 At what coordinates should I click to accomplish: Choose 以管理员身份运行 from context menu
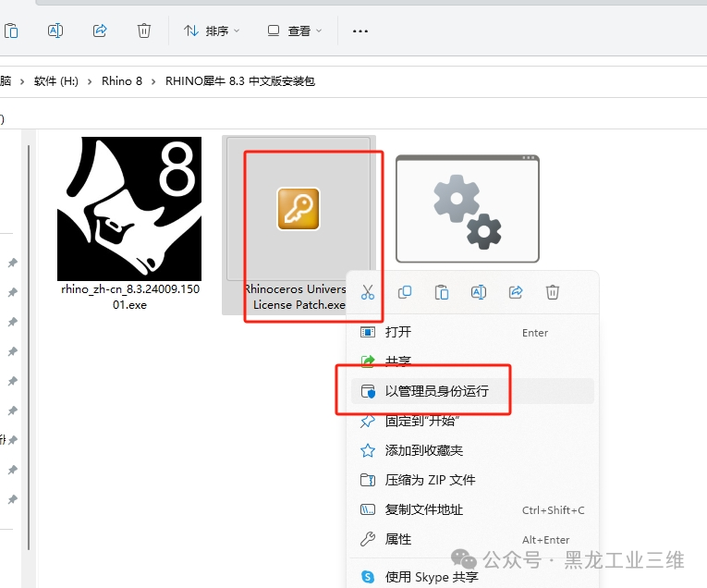click(x=472, y=391)
